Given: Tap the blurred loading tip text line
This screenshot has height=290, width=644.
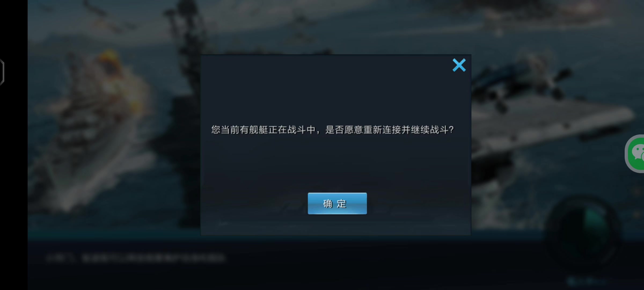Looking at the screenshot, I should tap(136, 258).
